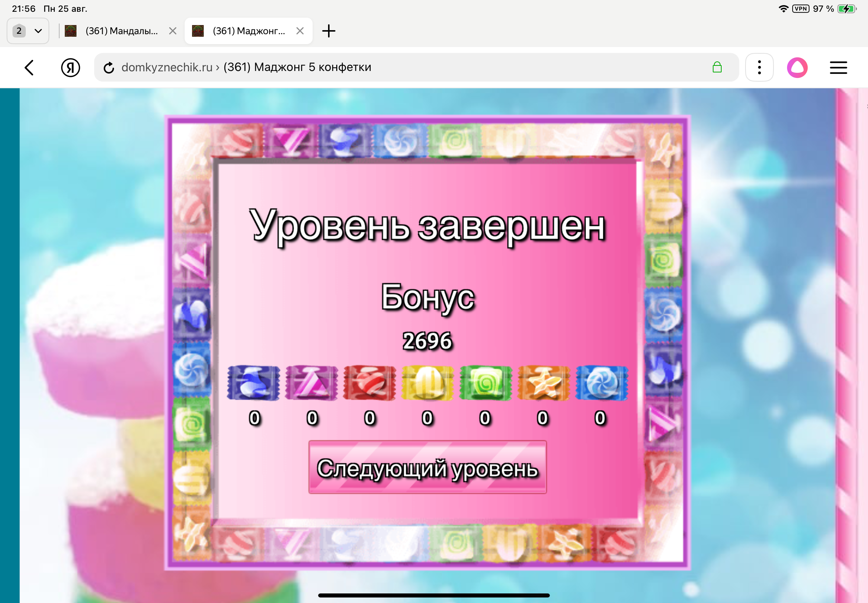Close the (361) Маджонг tab
The image size is (868, 603).
(x=300, y=31)
